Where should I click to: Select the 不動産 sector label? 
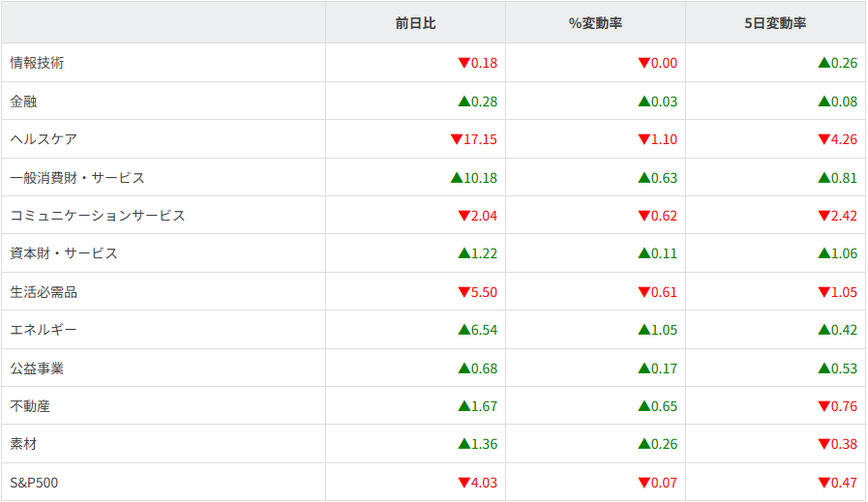point(30,406)
